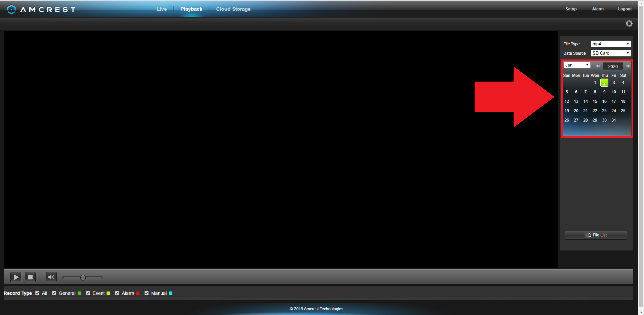Toggle the General record type checkbox
The width and height of the screenshot is (644, 315).
[54, 293]
